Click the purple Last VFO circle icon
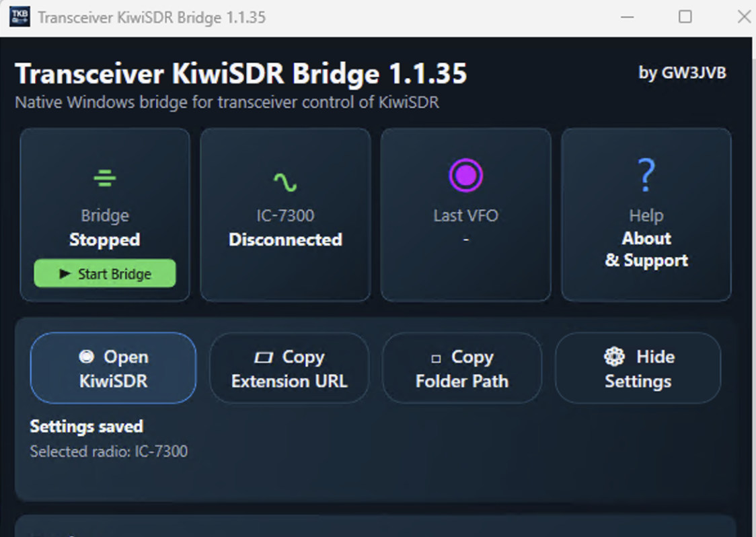 coord(465,175)
